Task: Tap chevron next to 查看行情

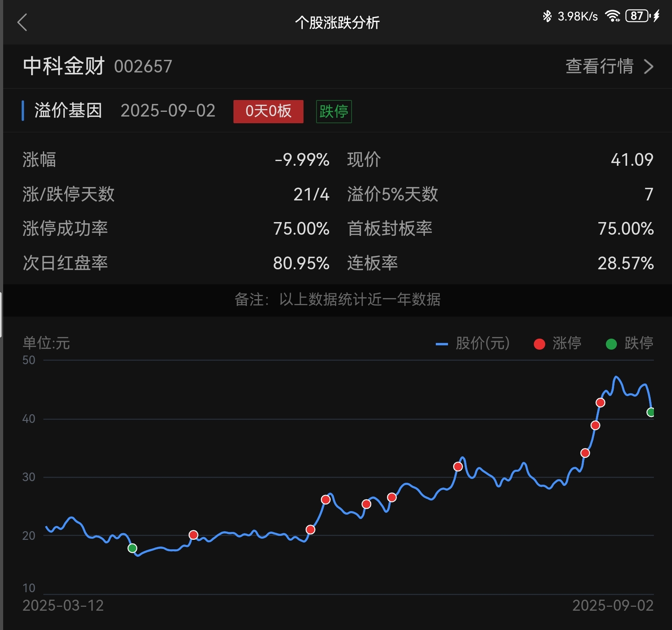Action: click(648, 67)
